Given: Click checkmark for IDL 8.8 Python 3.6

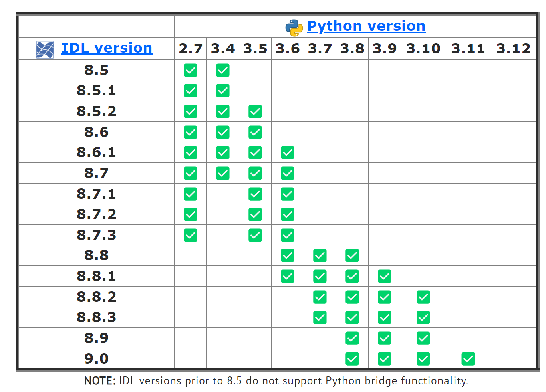Looking at the screenshot, I should (288, 255).
